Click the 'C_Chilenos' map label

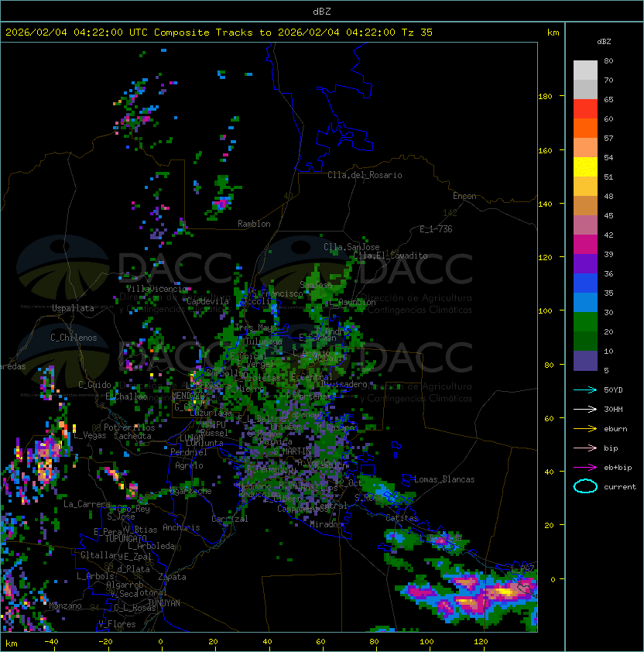click(74, 338)
